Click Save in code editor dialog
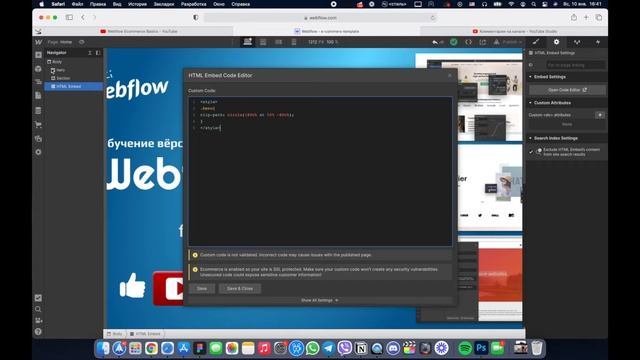 [x=202, y=289]
